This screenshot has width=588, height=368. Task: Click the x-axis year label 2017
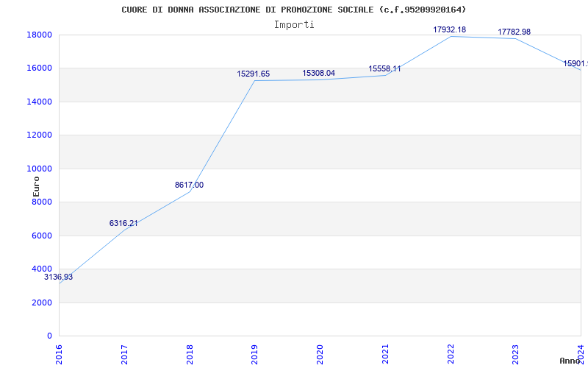(x=124, y=355)
